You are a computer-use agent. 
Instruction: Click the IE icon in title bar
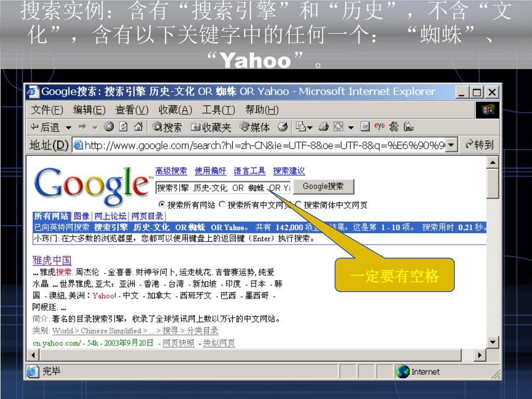[x=33, y=91]
